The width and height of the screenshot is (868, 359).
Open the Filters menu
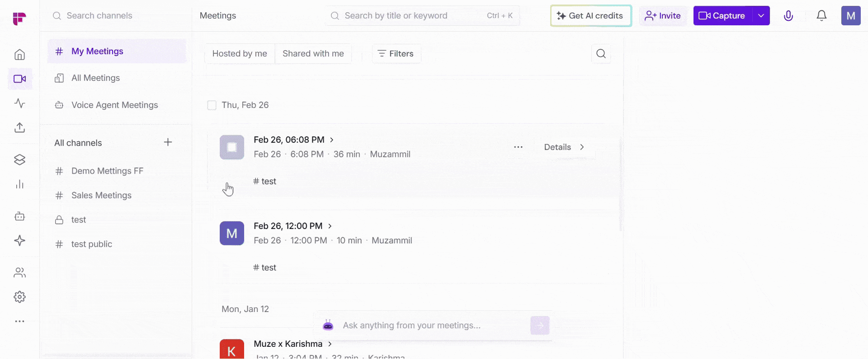point(396,54)
